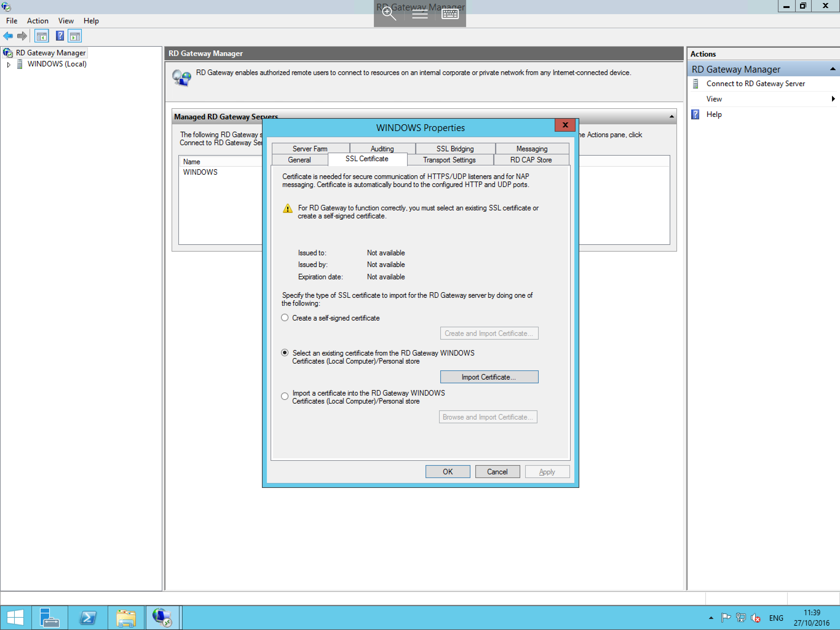Open the Help menu

[x=91, y=21]
